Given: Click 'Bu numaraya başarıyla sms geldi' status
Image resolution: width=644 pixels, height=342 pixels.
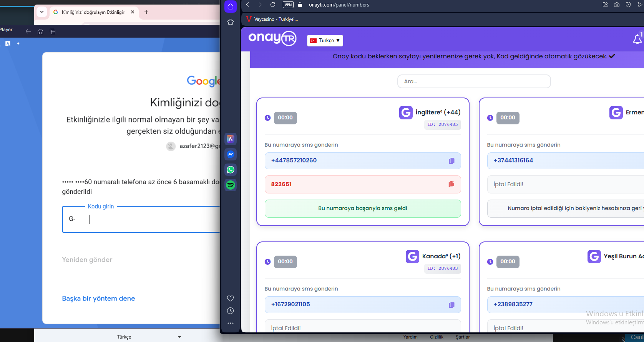Looking at the screenshot, I should pyautogui.click(x=363, y=208).
